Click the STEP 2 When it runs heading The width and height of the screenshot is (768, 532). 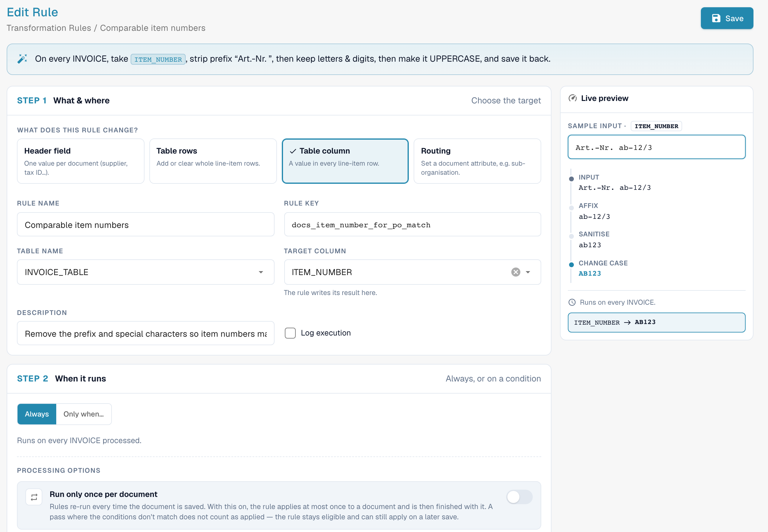(62, 379)
